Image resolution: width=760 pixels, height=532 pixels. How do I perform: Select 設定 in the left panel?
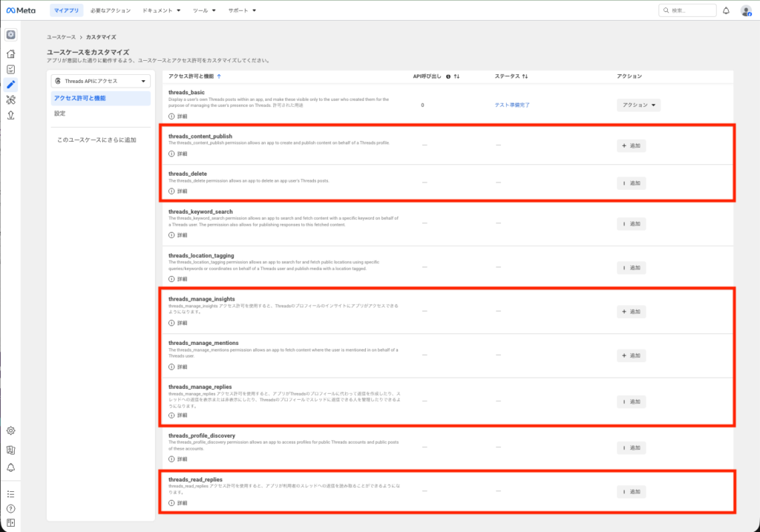[59, 114]
